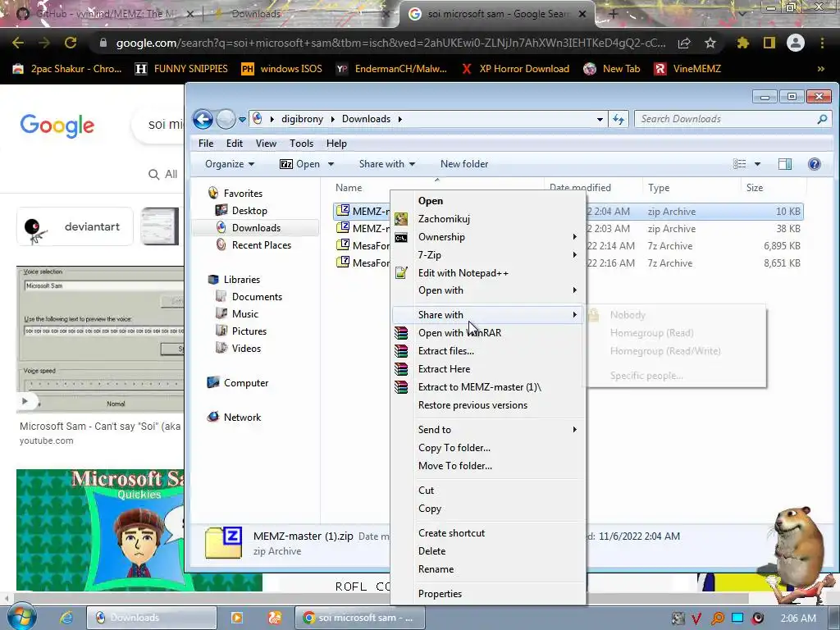Switch to Downloads taskbar window button
Image resolution: width=840 pixels, height=630 pixels.
tap(152, 618)
